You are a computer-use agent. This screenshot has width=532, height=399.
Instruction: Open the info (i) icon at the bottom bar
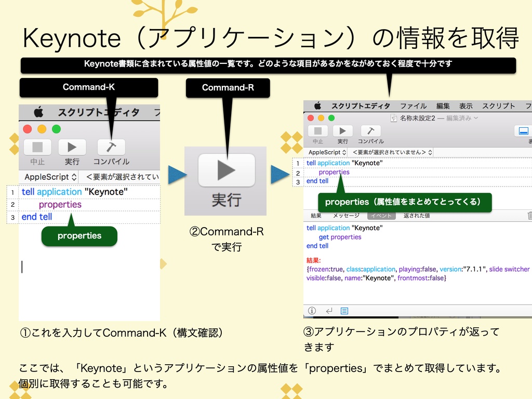pyautogui.click(x=312, y=311)
